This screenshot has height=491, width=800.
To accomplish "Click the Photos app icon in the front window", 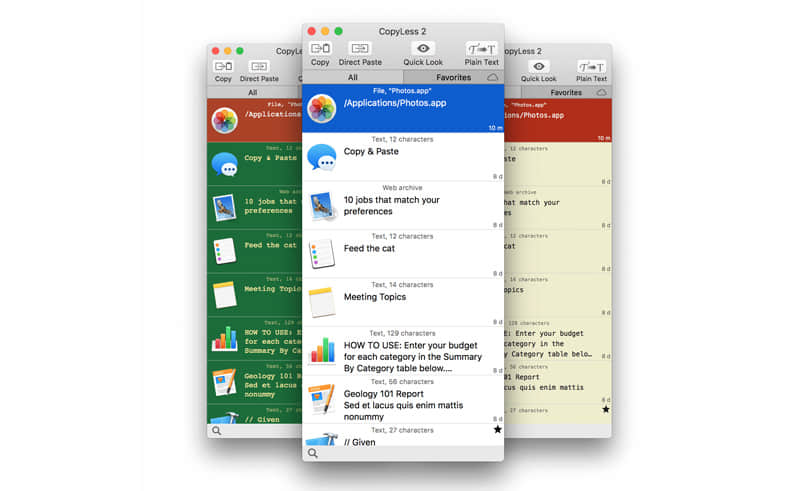I will 322,108.
